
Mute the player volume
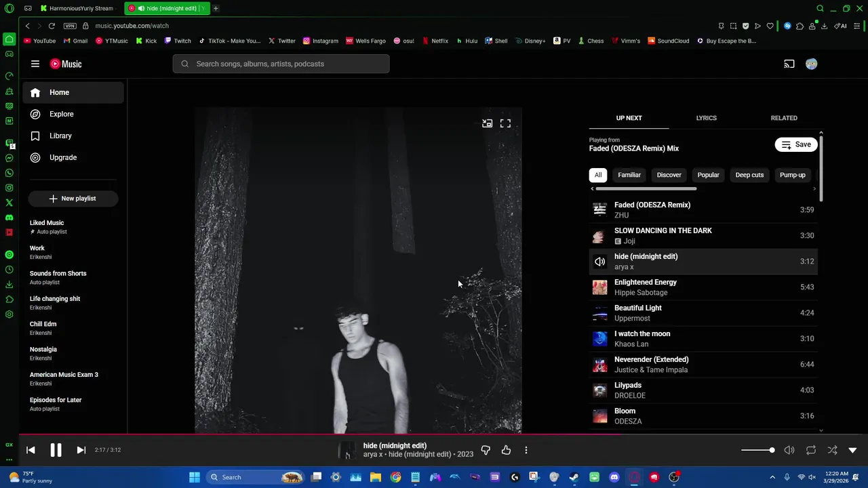(x=789, y=450)
